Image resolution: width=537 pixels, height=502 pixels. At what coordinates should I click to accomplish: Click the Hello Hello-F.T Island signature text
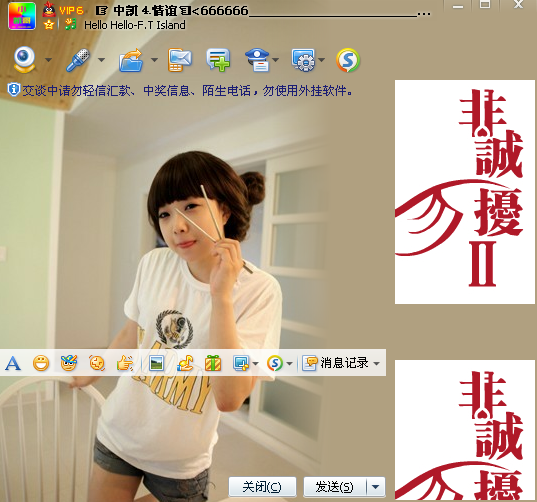click(135, 25)
